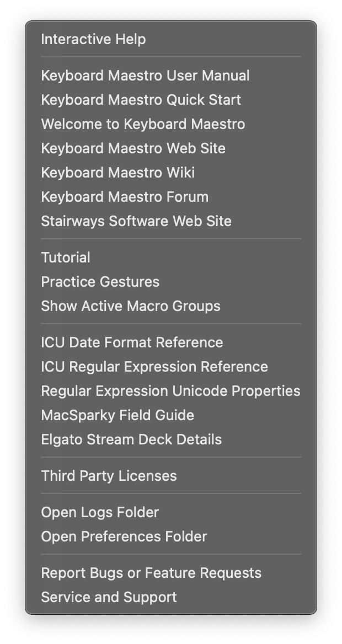This screenshot has height=644, width=342.
Task: Open Preferences Folder
Action: pyautogui.click(x=124, y=536)
